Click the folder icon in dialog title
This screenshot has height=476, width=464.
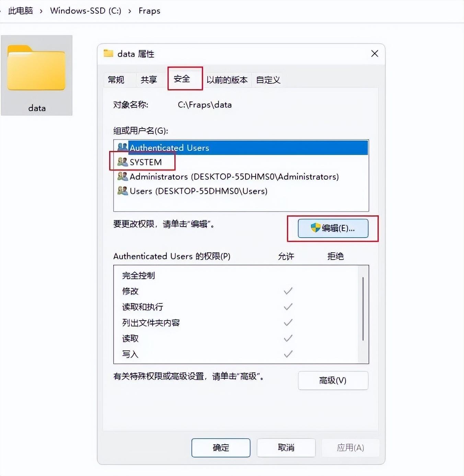point(108,53)
